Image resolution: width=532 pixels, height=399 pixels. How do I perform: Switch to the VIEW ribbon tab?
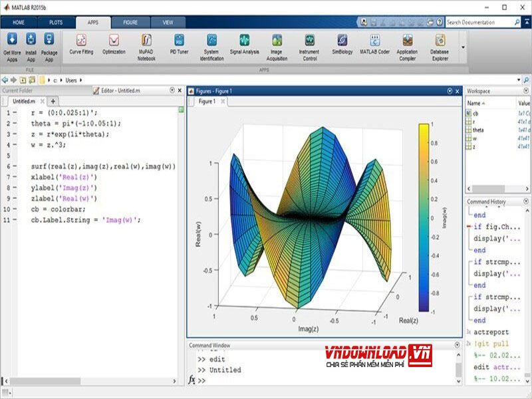168,23
